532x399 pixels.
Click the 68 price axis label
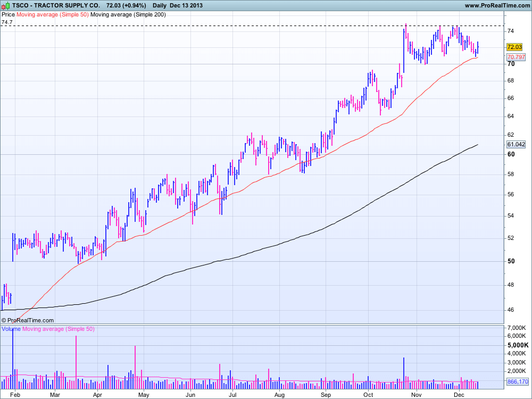click(x=511, y=81)
